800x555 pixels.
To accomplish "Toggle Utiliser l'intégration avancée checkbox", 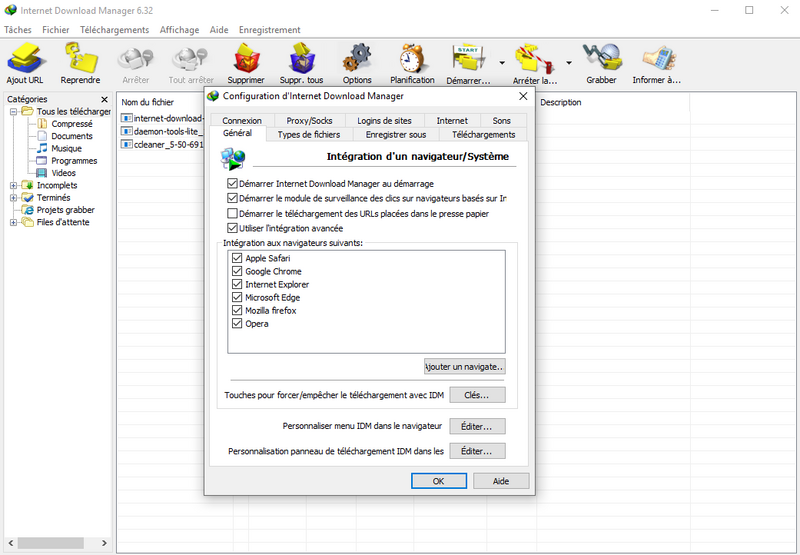I will coord(232,228).
